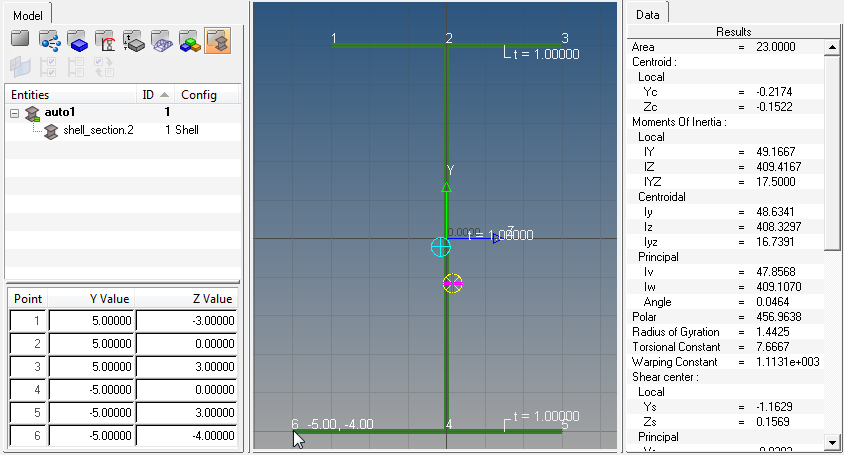Viewport: 844px width, 455px height.
Task: Click the Point column header
Action: tap(28, 299)
